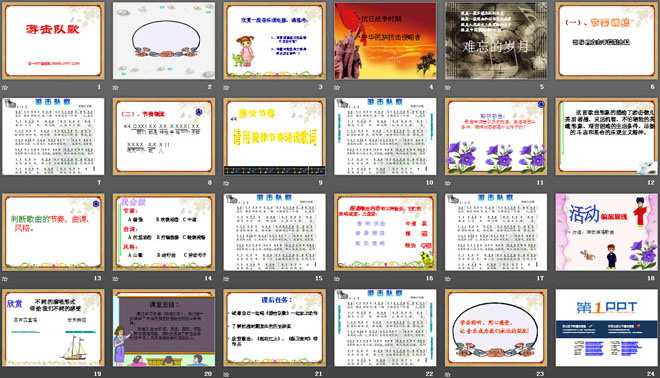Select slide 13 thumbnail
Screen dimensions: 660x378
53,232
